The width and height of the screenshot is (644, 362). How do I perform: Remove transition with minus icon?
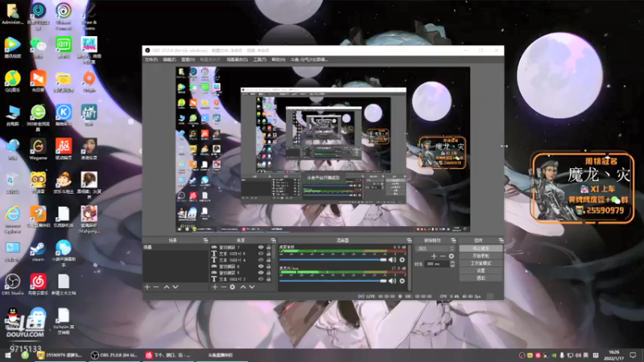[x=442, y=256]
